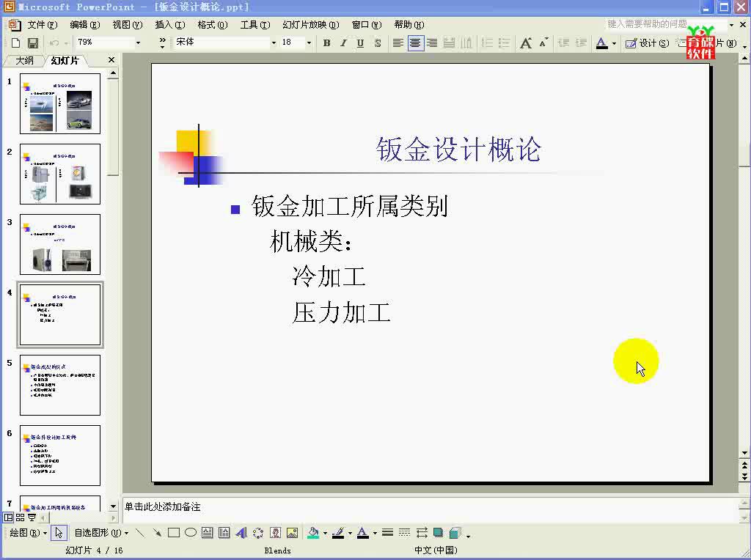Increase indent level icon
The image size is (751, 560).
[581, 43]
